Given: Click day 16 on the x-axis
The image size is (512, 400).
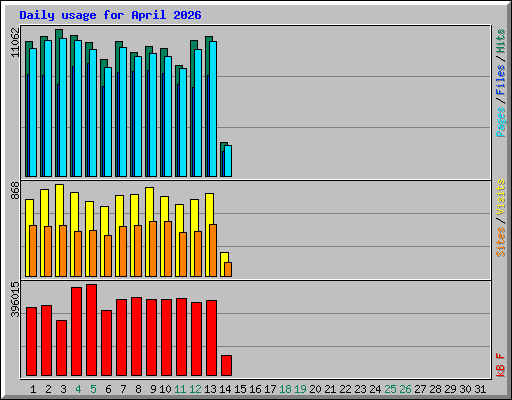Looking at the screenshot, I should pos(255,389).
